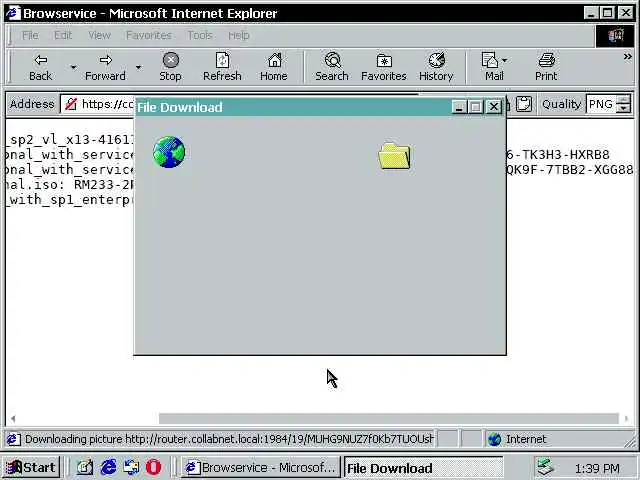Stop the page from loading
The width and height of the screenshot is (640, 480).
pos(170,68)
